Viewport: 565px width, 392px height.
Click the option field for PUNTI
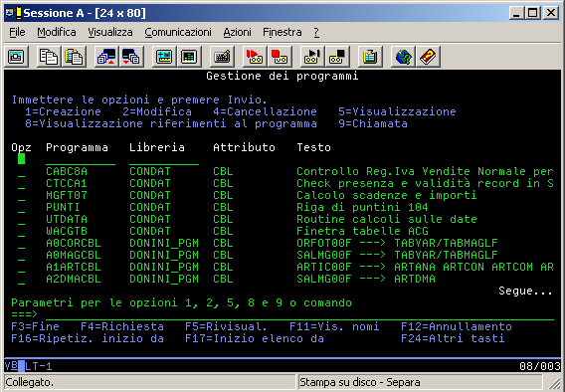21,207
